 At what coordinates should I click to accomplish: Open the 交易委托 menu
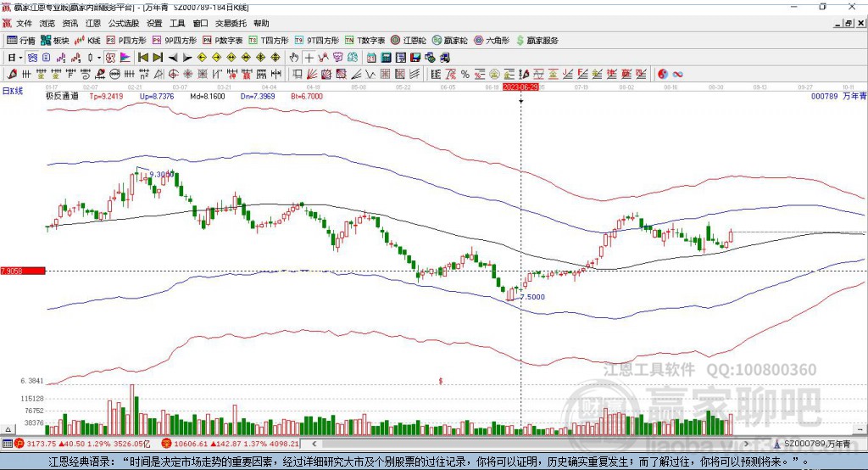point(231,23)
